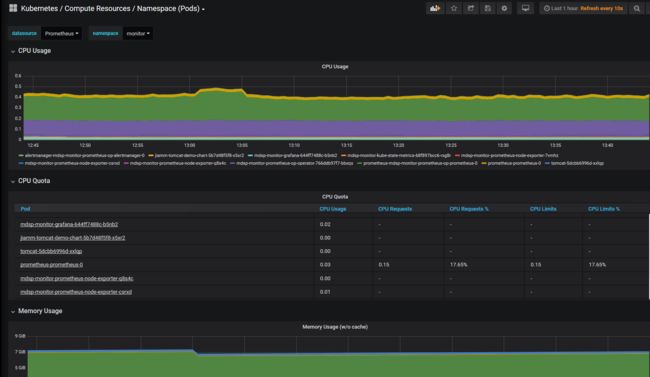
Task: Cycle view mode with monitor icon
Action: (x=525, y=8)
